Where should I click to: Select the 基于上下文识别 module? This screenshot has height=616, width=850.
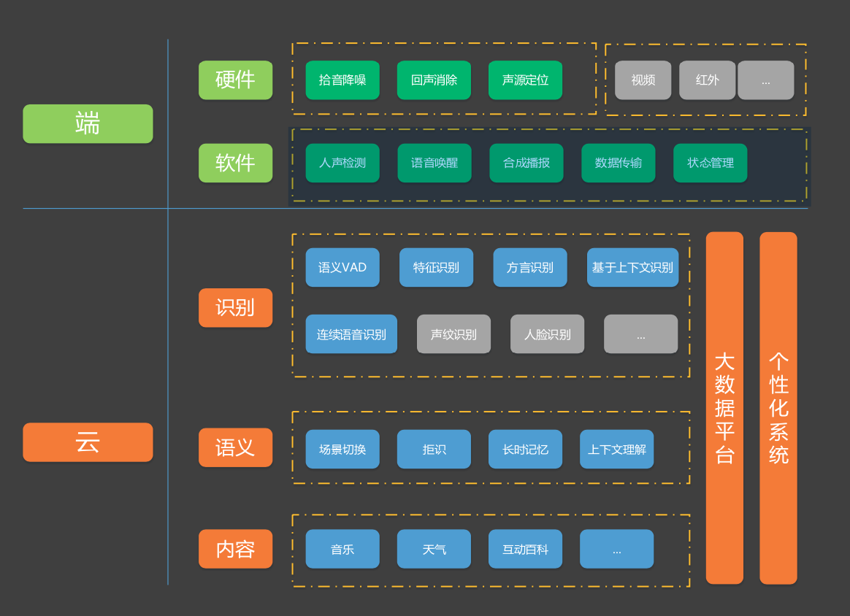[x=632, y=267]
